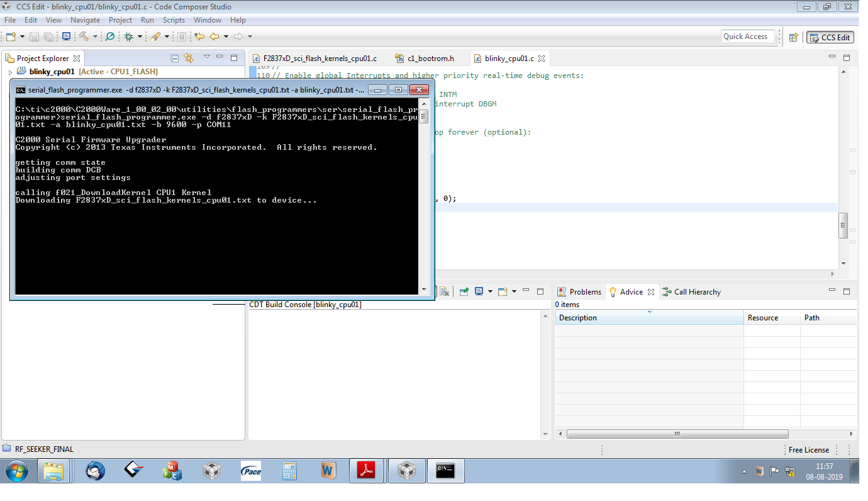Open the Display Selected Console dropdown
The width and height of the screenshot is (868, 501).
coord(491,291)
